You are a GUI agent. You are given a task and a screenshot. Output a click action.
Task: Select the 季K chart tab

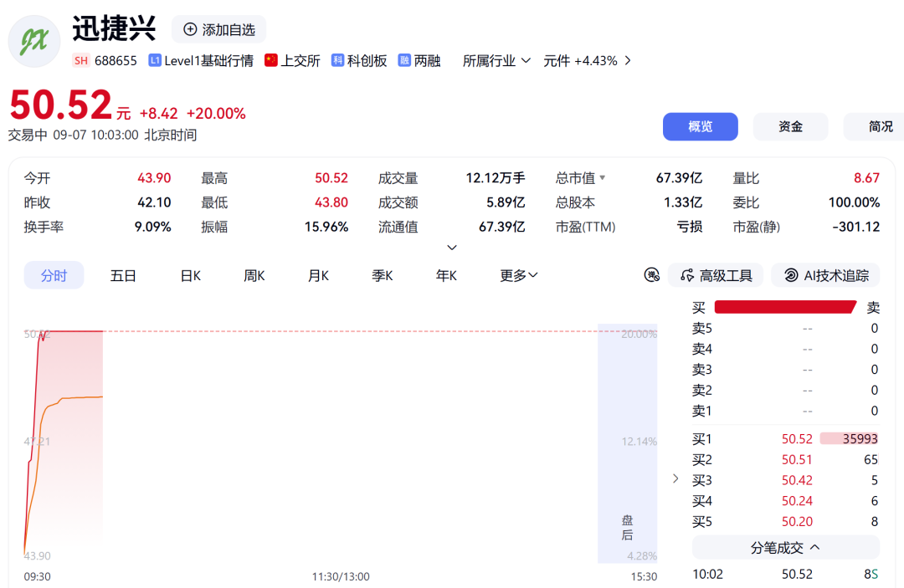(383, 276)
